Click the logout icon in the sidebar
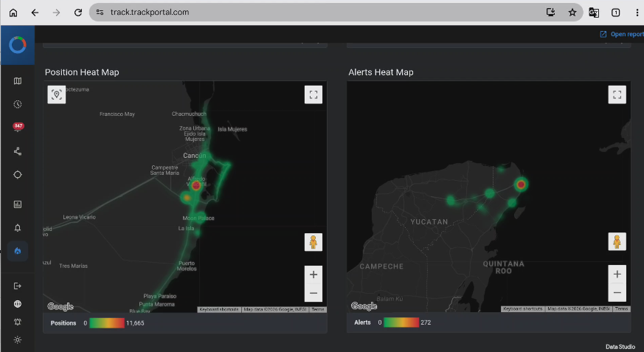This screenshot has width=644, height=352. point(17,286)
